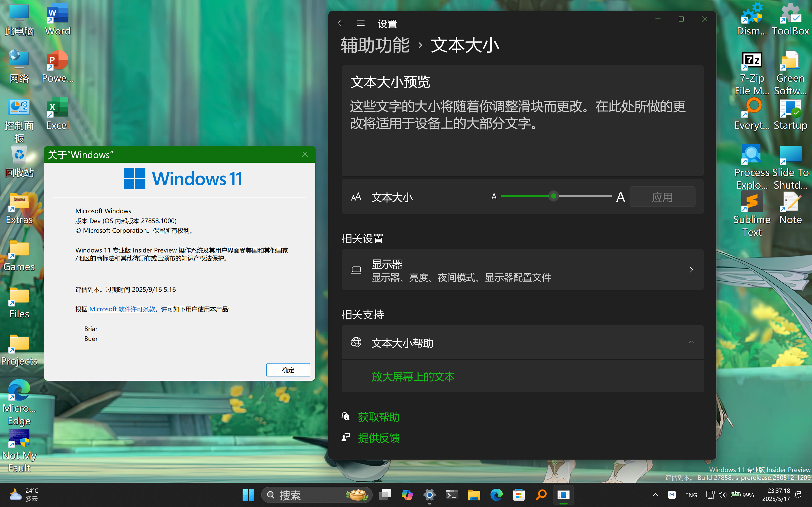Open Terminal from the taskbar
Screen dimensions: 812x507
(x=452, y=495)
